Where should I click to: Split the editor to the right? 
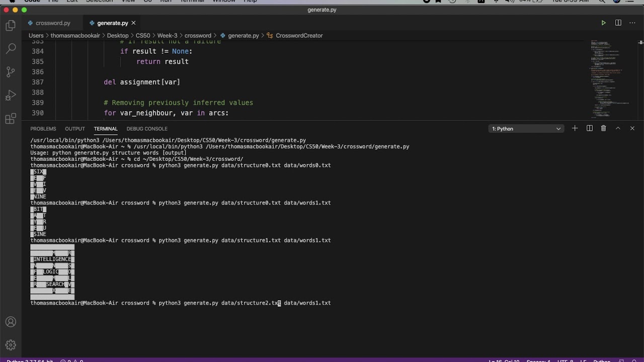point(618,23)
